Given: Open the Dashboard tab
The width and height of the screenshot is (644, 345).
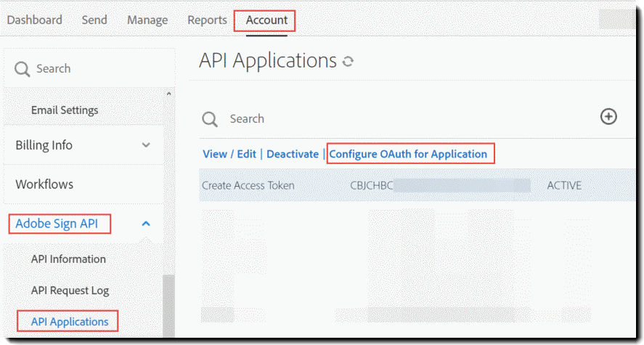Looking at the screenshot, I should [x=35, y=20].
